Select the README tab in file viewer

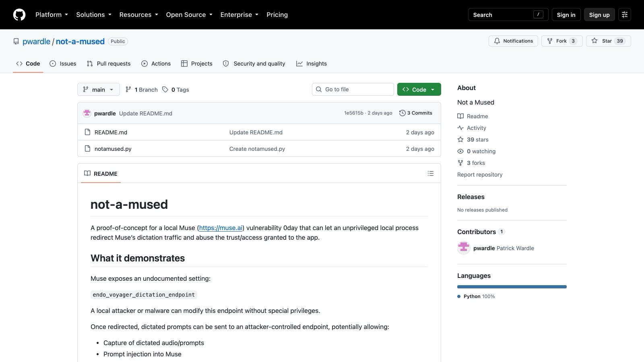pos(101,173)
